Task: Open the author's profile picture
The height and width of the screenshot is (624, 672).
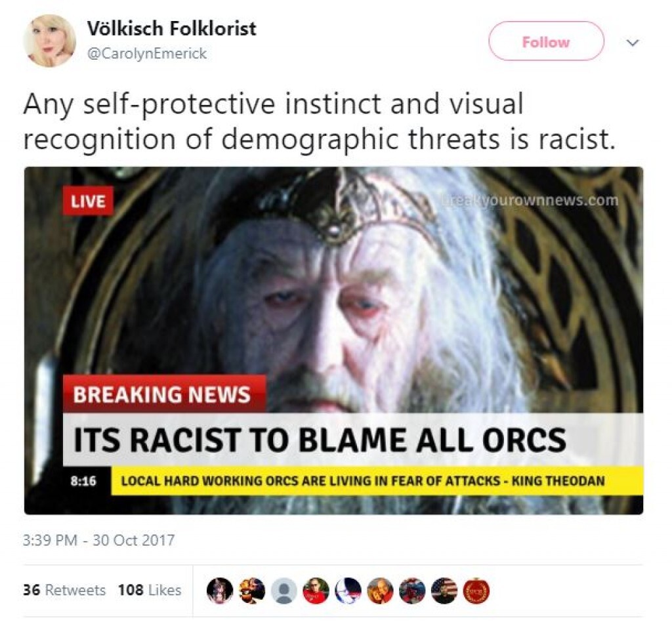Action: point(49,41)
